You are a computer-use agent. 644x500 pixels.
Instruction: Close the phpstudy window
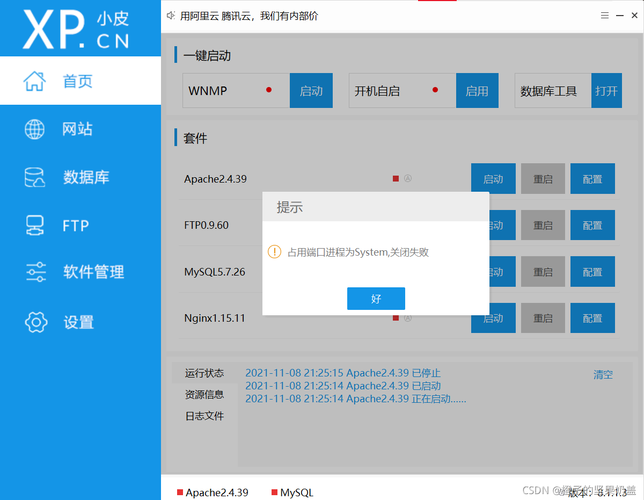click(x=635, y=16)
